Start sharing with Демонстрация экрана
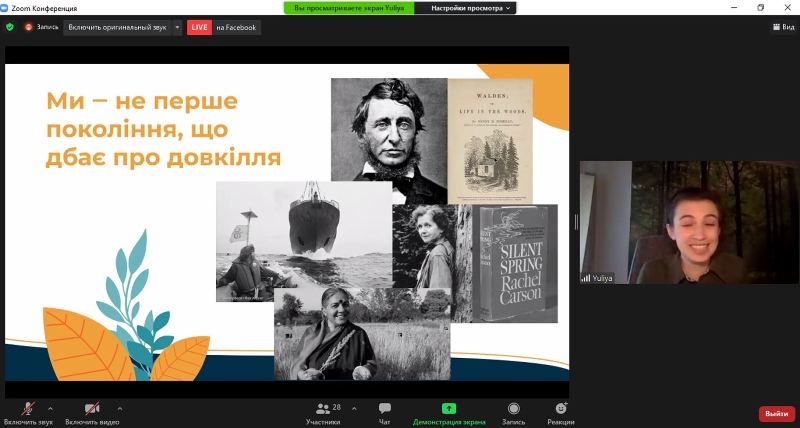 click(x=449, y=414)
